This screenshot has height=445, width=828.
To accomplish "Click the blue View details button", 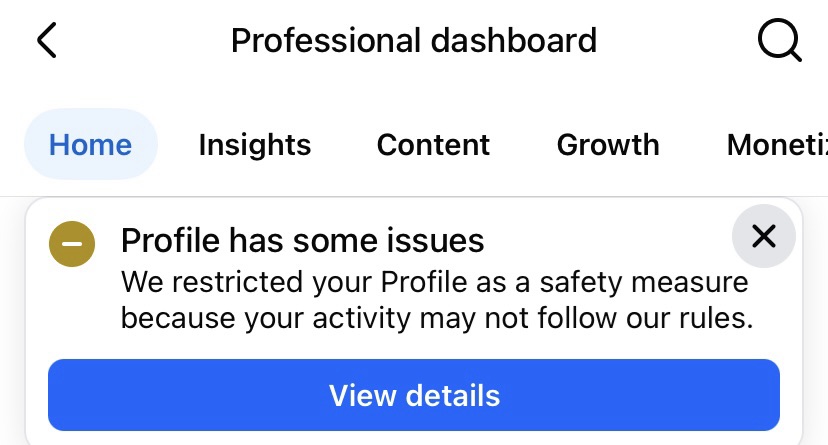I will tap(414, 395).
